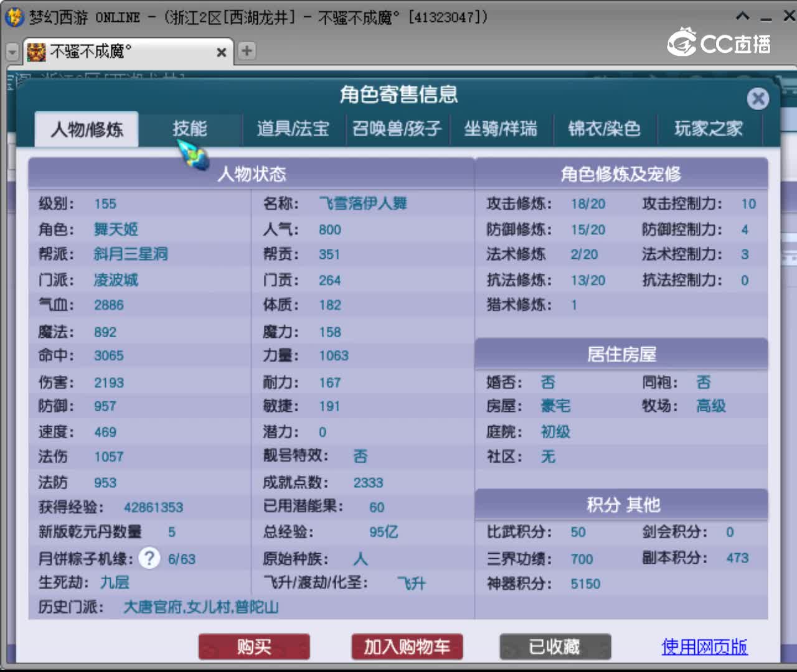Click the level value 155
The image size is (797, 672).
click(105, 204)
